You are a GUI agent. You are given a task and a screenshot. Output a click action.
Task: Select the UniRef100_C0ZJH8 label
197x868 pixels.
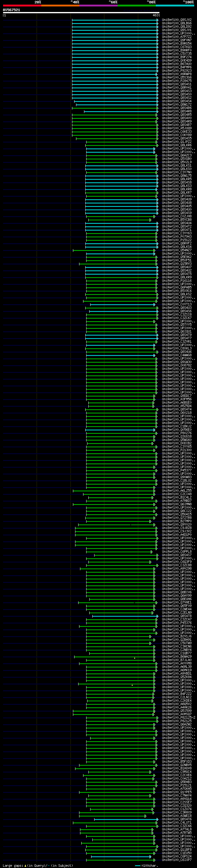point(177,216)
